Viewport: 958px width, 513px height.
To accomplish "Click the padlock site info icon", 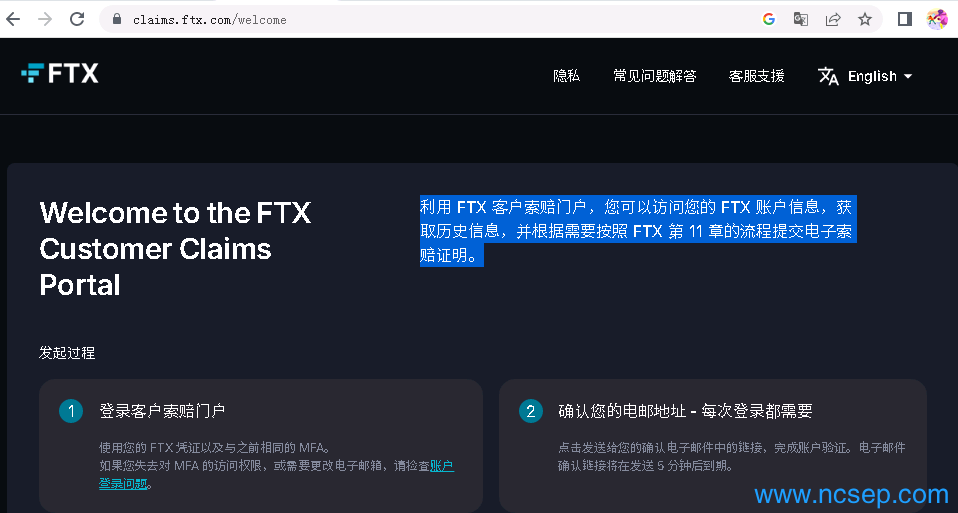I will coord(117,19).
